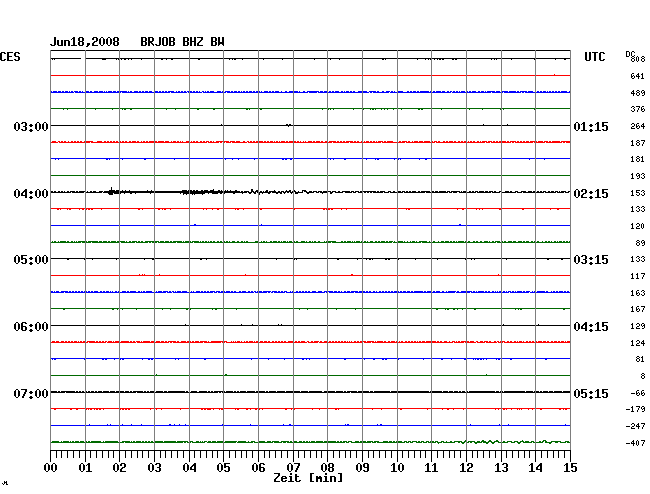Click the 01:15 UTC time label
Image resolution: width=650 pixels, height=494 pixels.
[x=591, y=127]
